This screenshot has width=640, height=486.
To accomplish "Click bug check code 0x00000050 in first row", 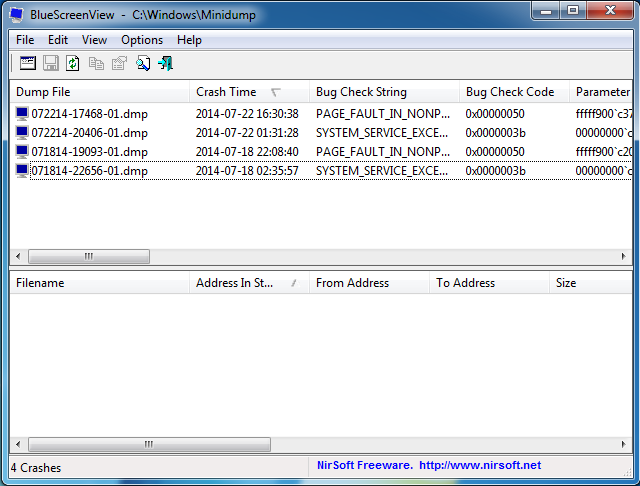I will point(495,114).
